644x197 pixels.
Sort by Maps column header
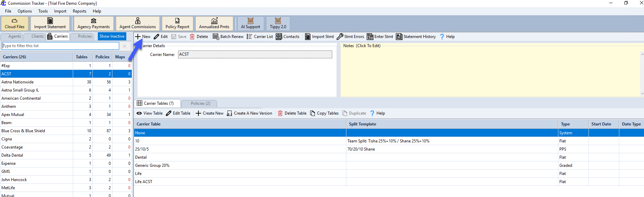(122, 57)
